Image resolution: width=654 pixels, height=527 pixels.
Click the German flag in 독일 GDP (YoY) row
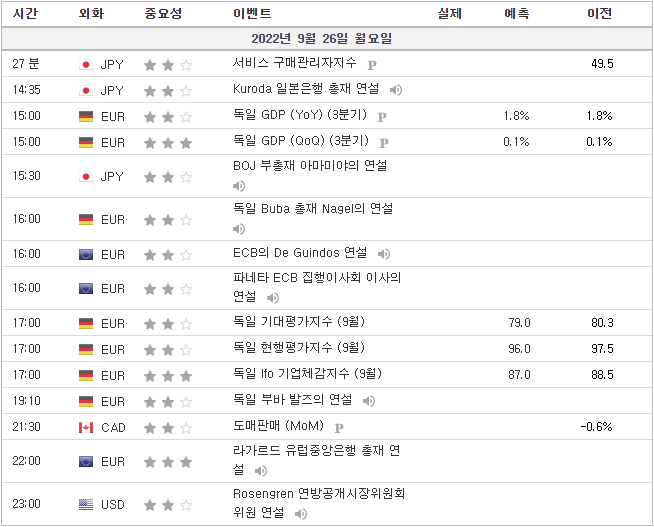[86, 116]
